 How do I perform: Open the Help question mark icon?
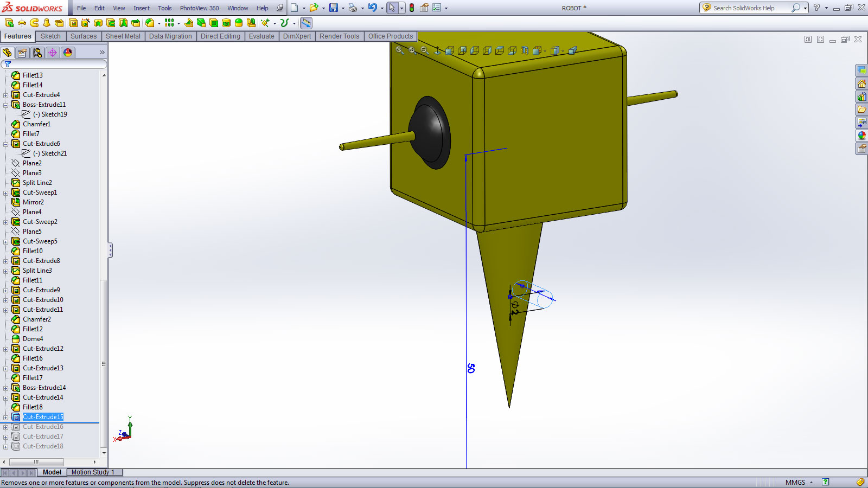(x=816, y=8)
